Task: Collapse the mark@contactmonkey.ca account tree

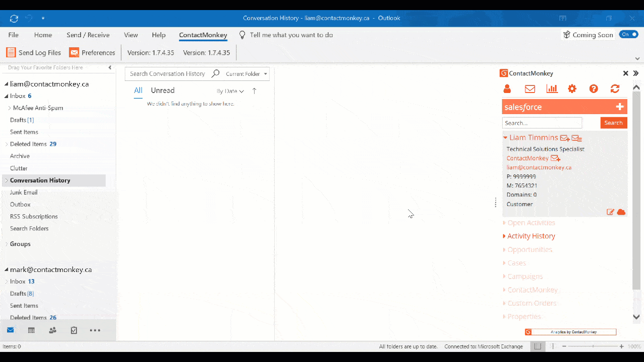Action: click(7, 270)
